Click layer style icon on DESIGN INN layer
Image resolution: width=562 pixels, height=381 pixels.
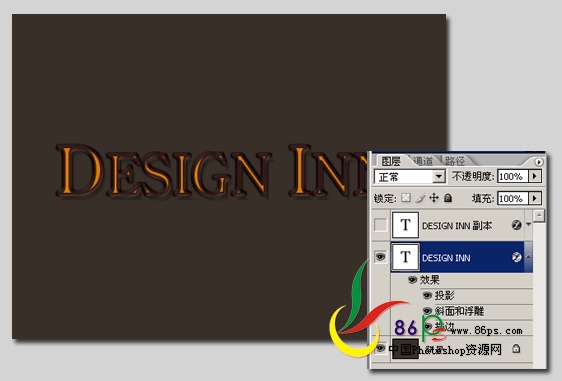[516, 257]
